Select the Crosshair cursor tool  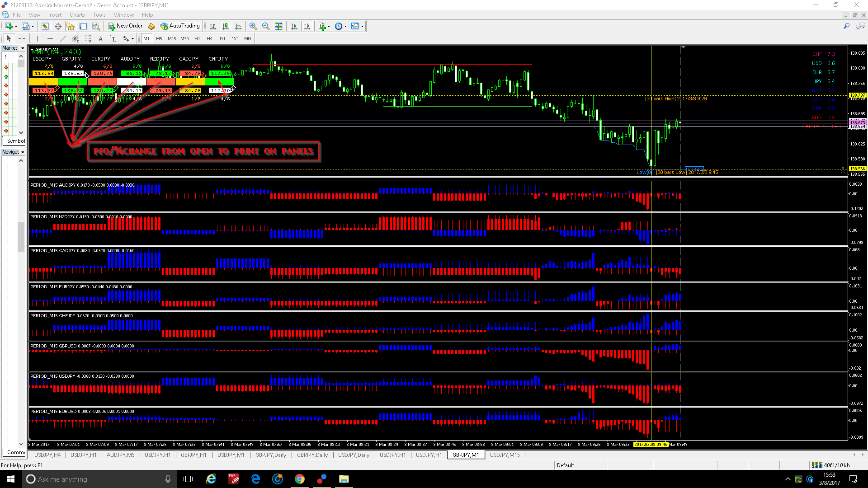[x=22, y=39]
